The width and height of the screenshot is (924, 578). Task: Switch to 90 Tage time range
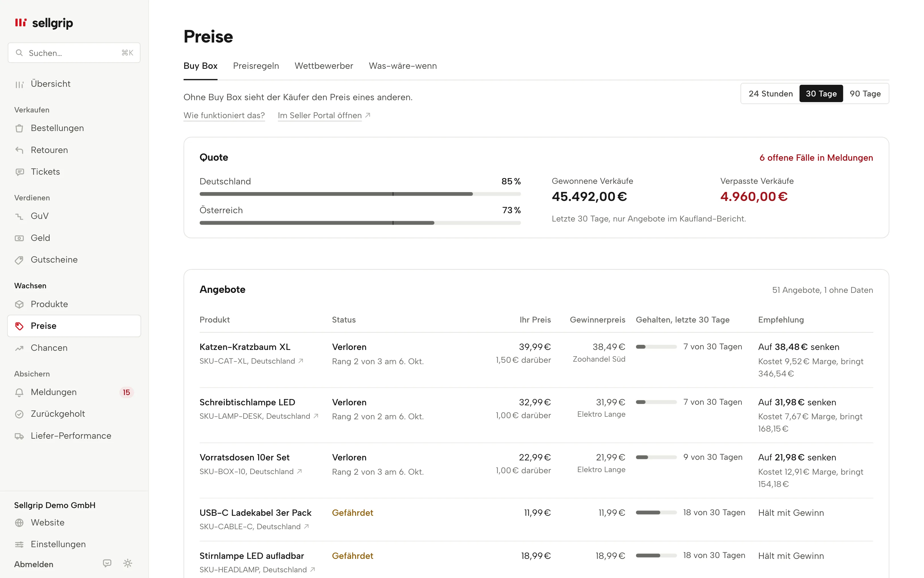tap(865, 94)
